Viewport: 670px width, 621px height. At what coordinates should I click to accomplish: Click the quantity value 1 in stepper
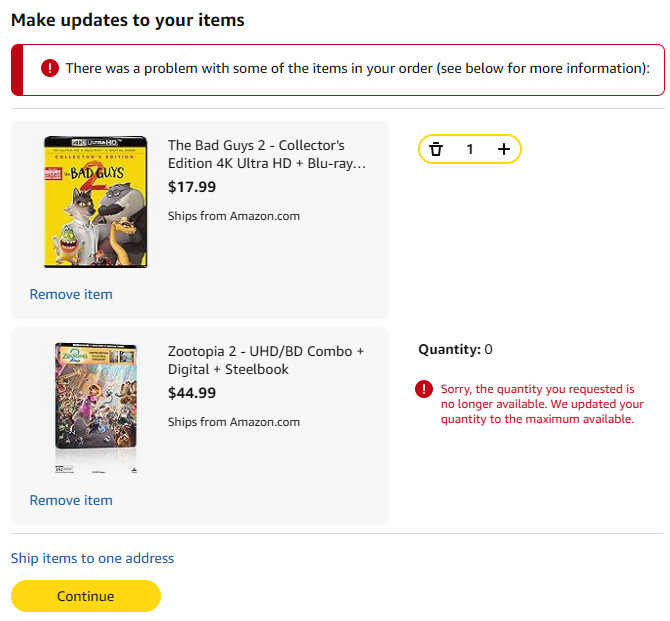coord(470,149)
